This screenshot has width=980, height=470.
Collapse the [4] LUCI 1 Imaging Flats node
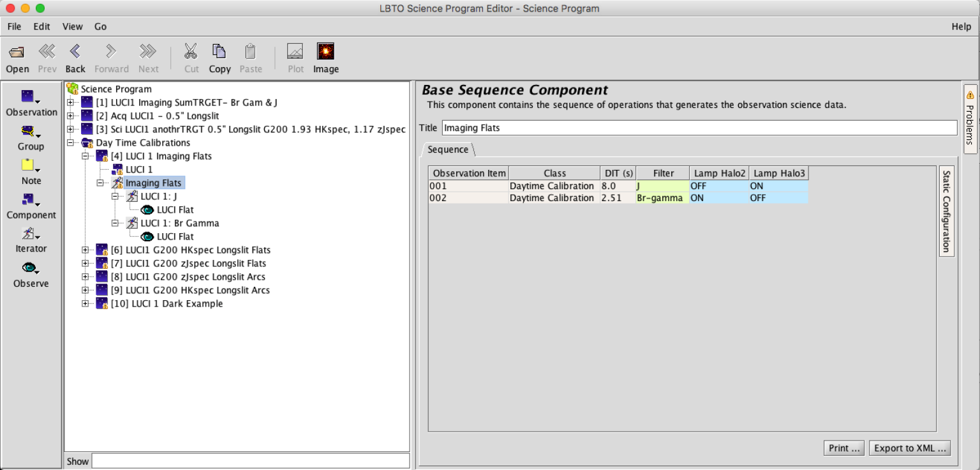coord(85,156)
